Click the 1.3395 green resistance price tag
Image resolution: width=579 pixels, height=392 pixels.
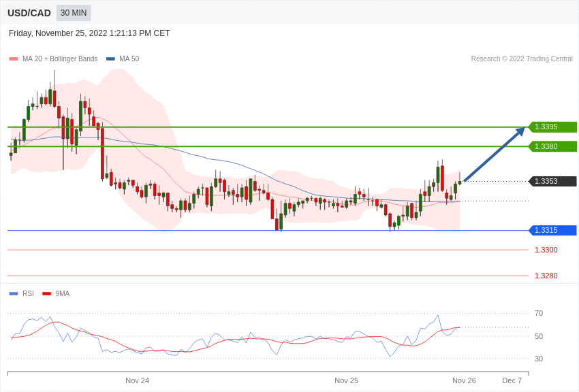[x=552, y=127]
